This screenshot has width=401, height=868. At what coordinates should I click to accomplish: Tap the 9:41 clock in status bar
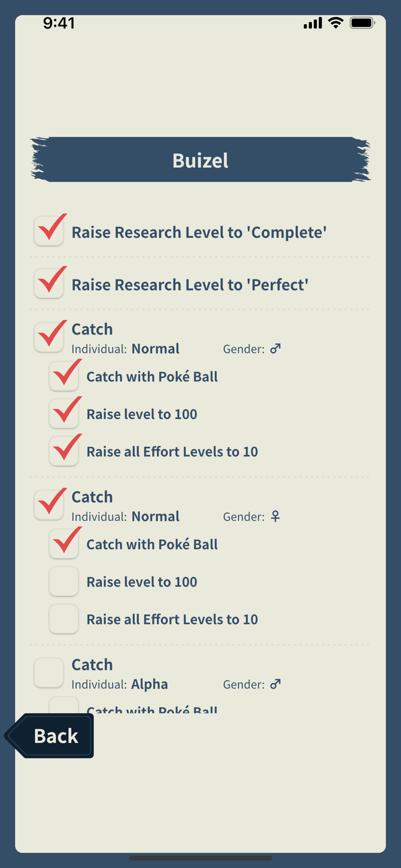point(59,23)
